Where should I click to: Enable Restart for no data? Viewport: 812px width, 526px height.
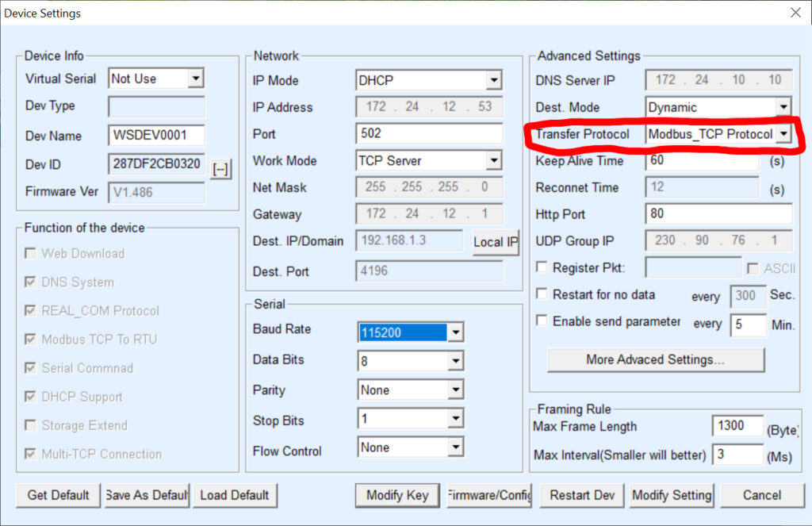click(542, 295)
